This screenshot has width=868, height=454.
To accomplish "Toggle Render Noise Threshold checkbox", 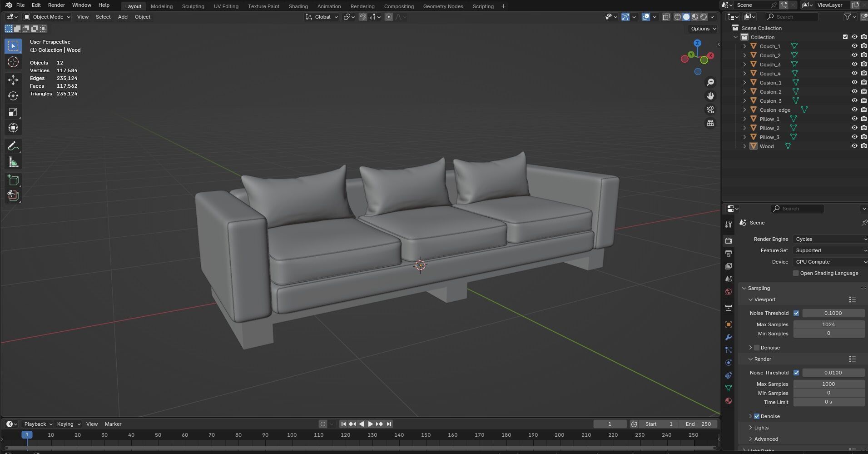I will click(796, 373).
